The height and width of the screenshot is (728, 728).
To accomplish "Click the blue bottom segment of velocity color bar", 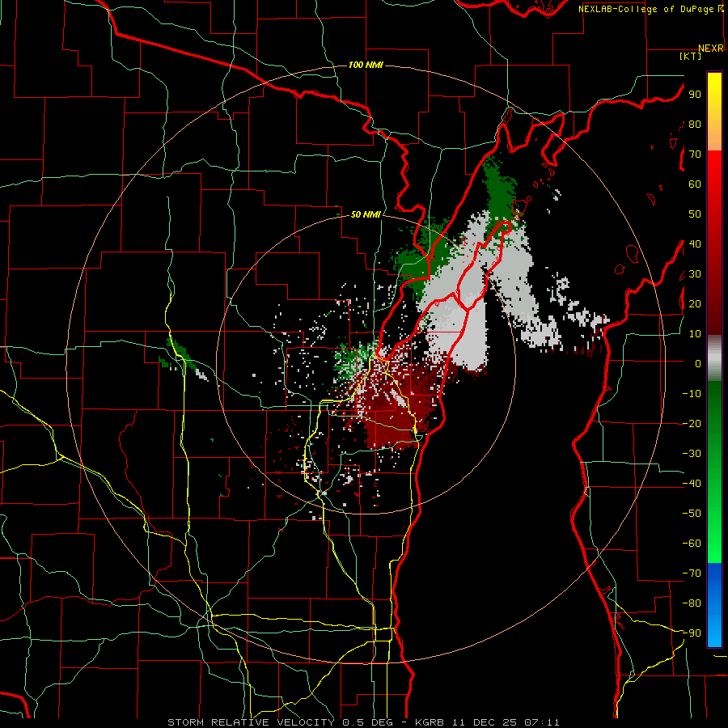I will 714,605.
